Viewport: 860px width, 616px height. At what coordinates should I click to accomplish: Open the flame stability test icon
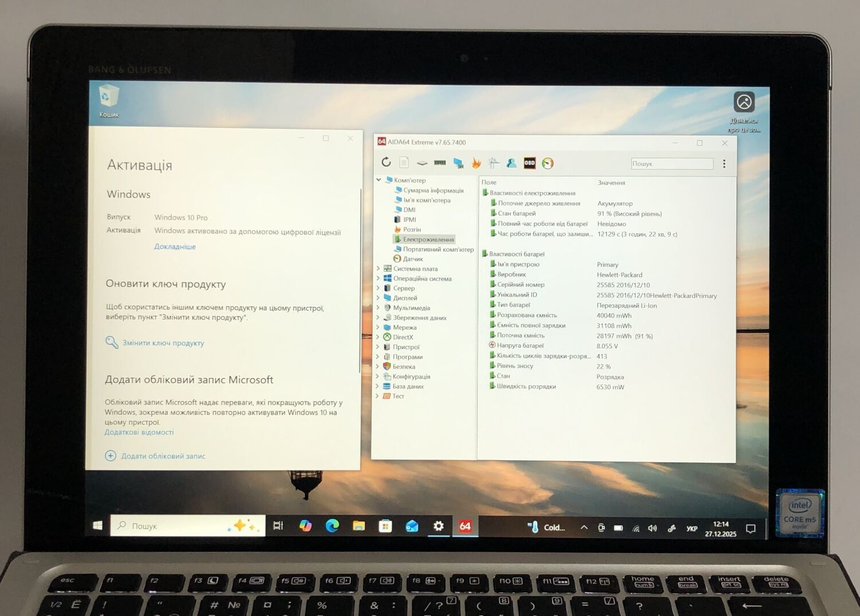point(476,163)
